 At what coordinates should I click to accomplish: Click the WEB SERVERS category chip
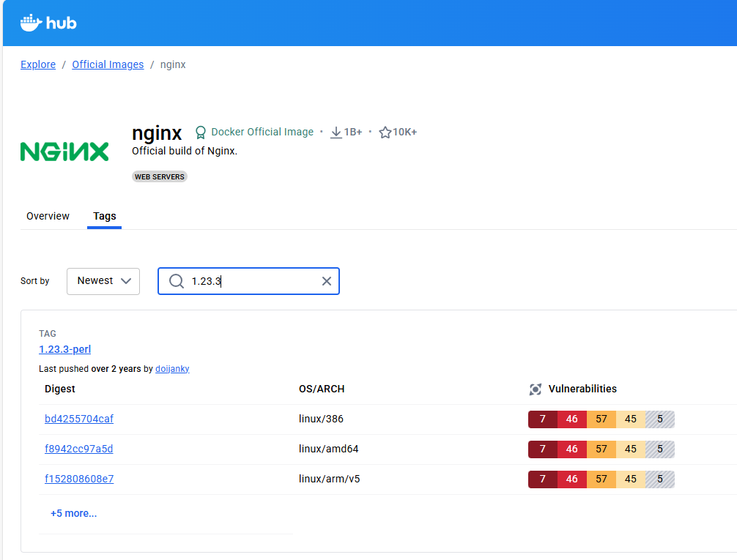[x=159, y=176]
